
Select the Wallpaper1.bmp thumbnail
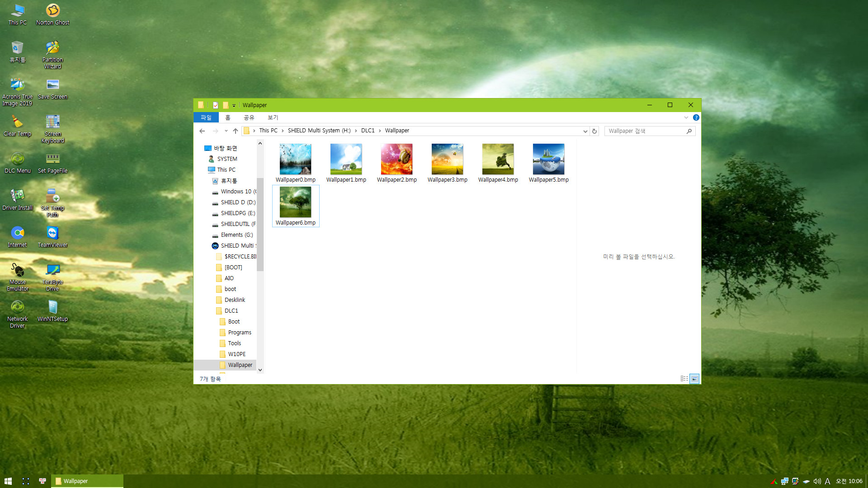(x=346, y=163)
